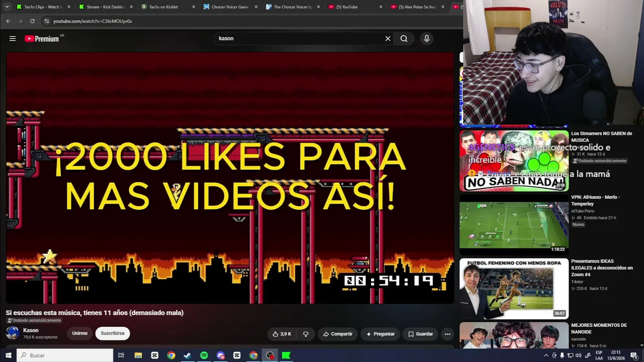
Task: Click the 'Doblado automáticamente' label under title
Action: coord(34,320)
